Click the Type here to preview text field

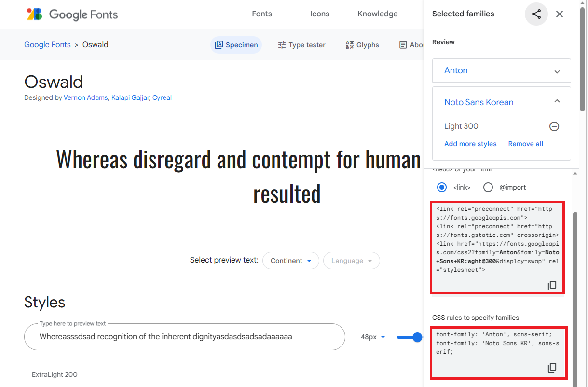(185, 337)
